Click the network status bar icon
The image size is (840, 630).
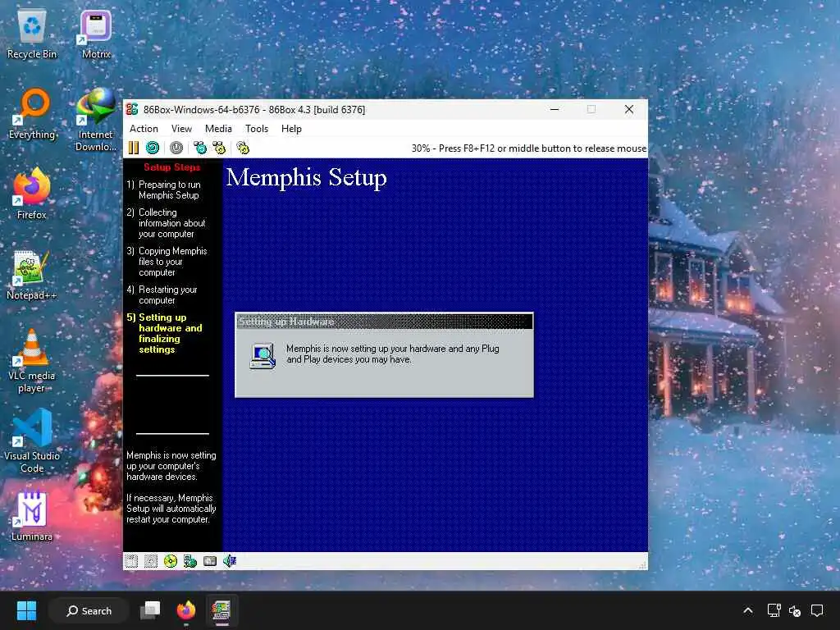point(190,561)
